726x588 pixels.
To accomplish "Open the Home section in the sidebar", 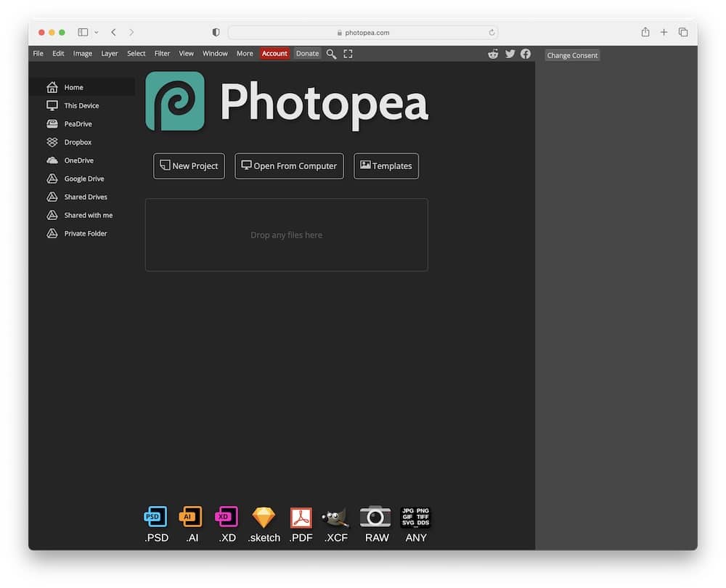I will (x=82, y=87).
